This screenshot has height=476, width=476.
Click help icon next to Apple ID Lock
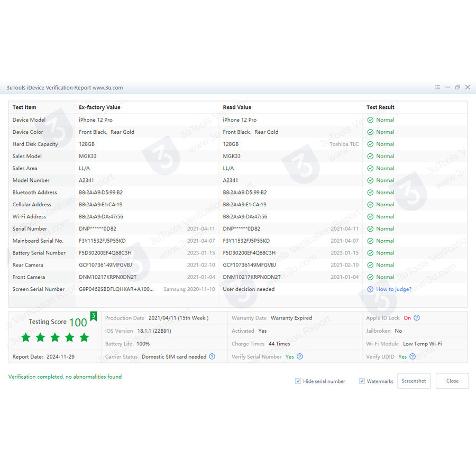point(417,318)
